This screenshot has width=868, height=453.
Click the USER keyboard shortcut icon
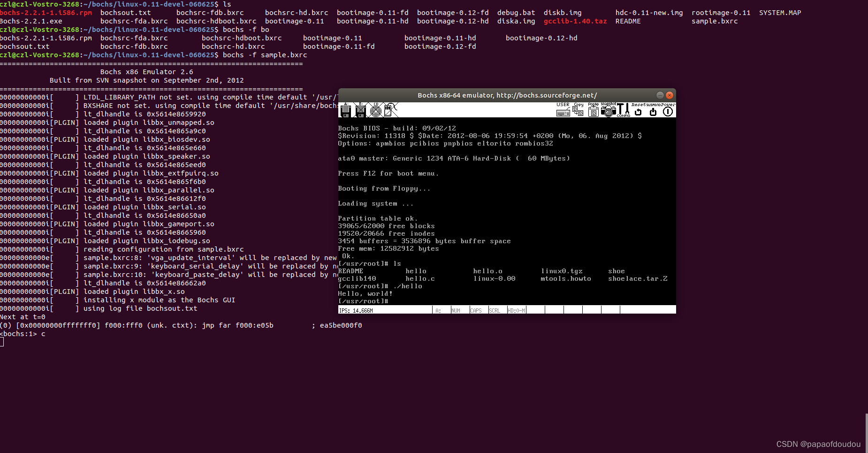563,110
